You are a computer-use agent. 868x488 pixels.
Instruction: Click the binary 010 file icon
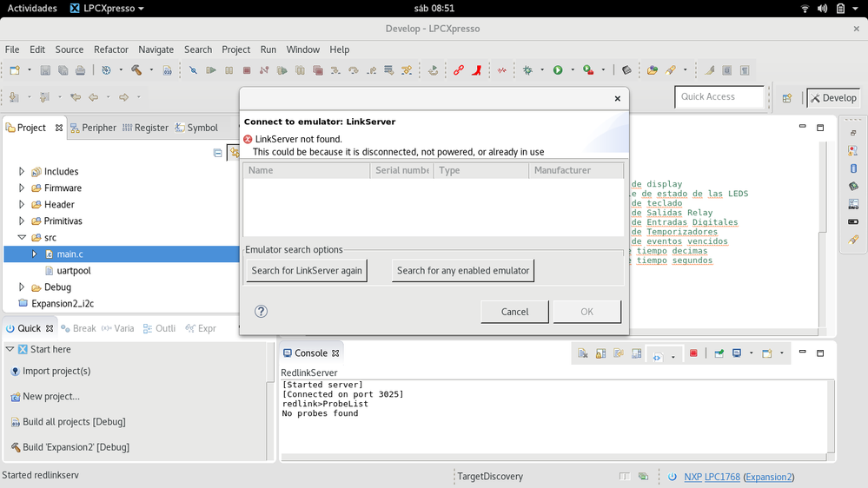[167, 70]
